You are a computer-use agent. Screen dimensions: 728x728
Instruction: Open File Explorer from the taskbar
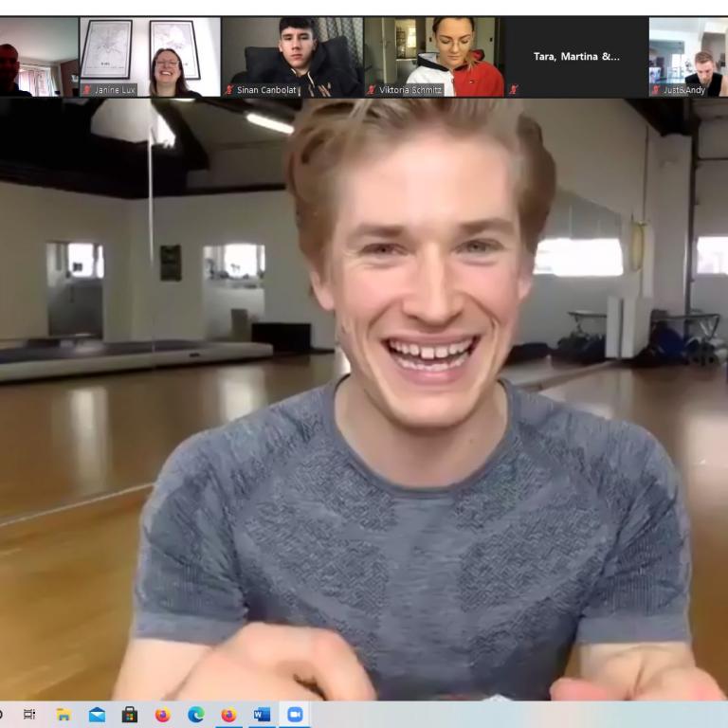pos(64,715)
